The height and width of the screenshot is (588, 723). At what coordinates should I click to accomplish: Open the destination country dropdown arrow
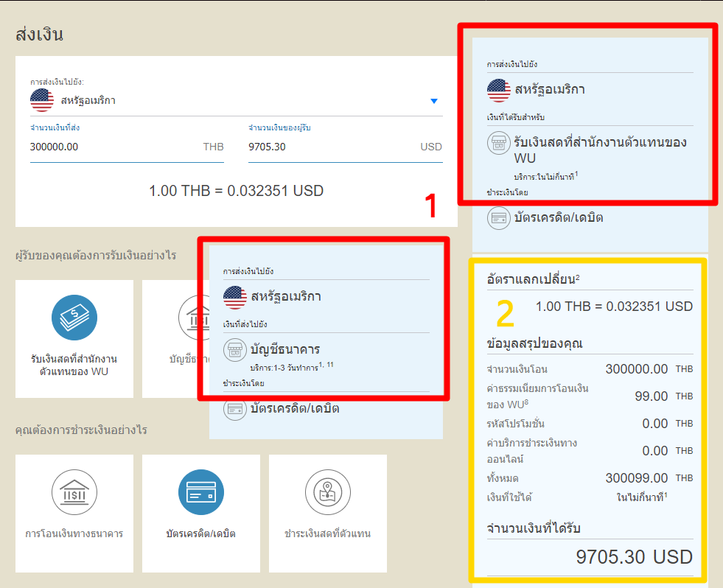(434, 101)
